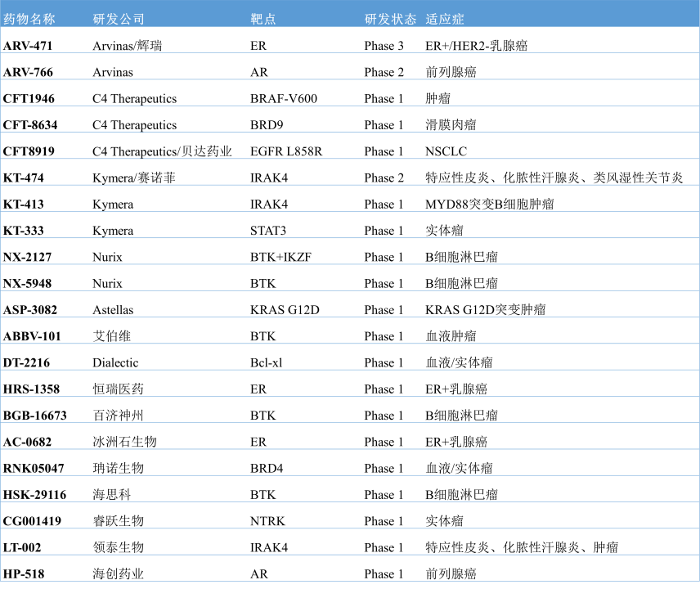700x589 pixels.
Task: Click the ARV-766 drug name cell
Action: pos(28,72)
